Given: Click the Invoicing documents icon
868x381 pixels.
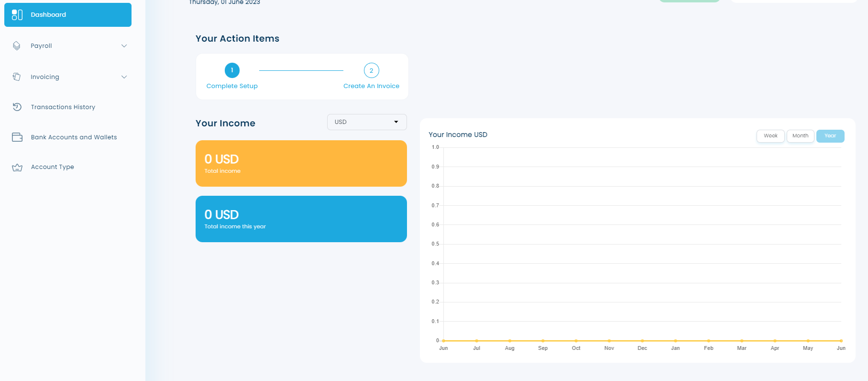Looking at the screenshot, I should pos(17,77).
